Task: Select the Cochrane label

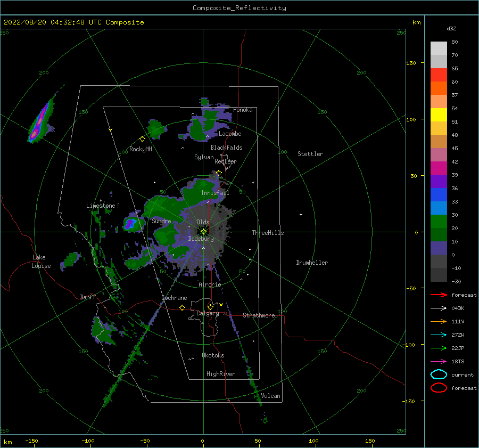Action: click(174, 298)
